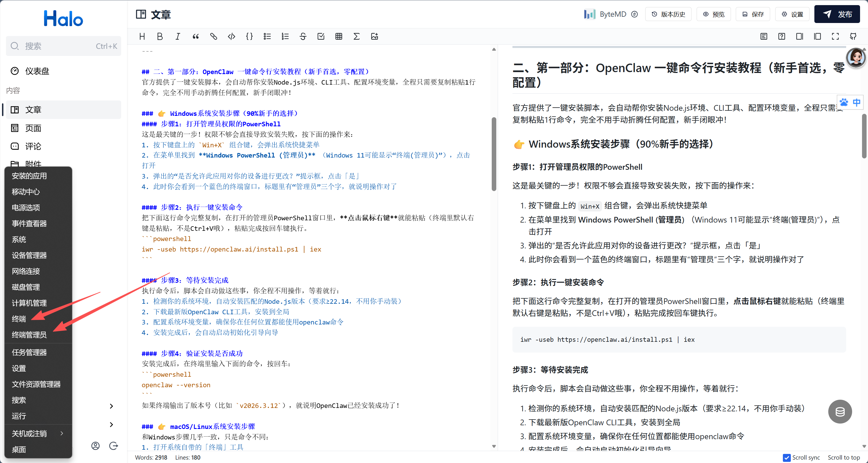Viewport: 868px width, 463px height.
Task: Open 文件资源管理器 from the menu
Action: click(38, 384)
